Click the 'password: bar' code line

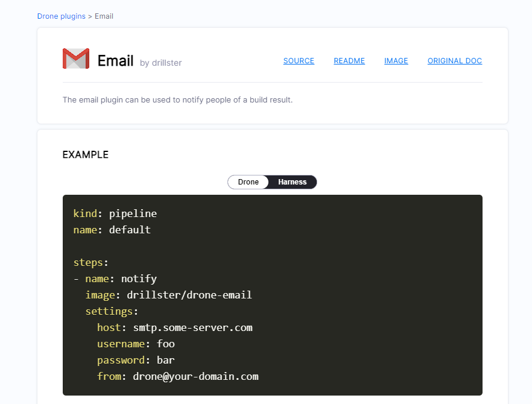click(x=136, y=360)
